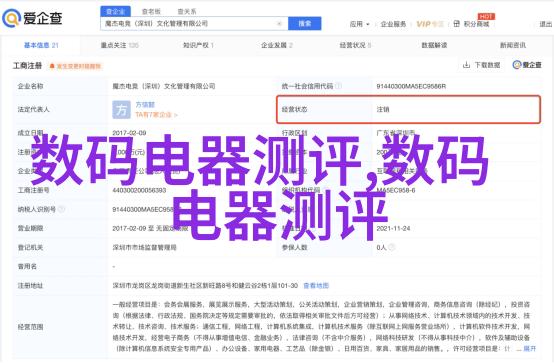The width and height of the screenshot is (554, 363).
Task: Expand the 经营范围 text with 展开
Action: coord(529,349)
